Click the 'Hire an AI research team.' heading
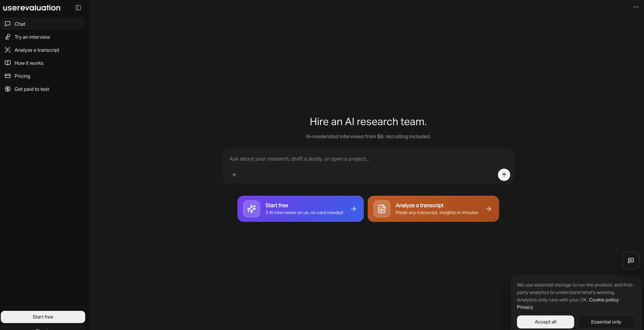 pos(368,121)
